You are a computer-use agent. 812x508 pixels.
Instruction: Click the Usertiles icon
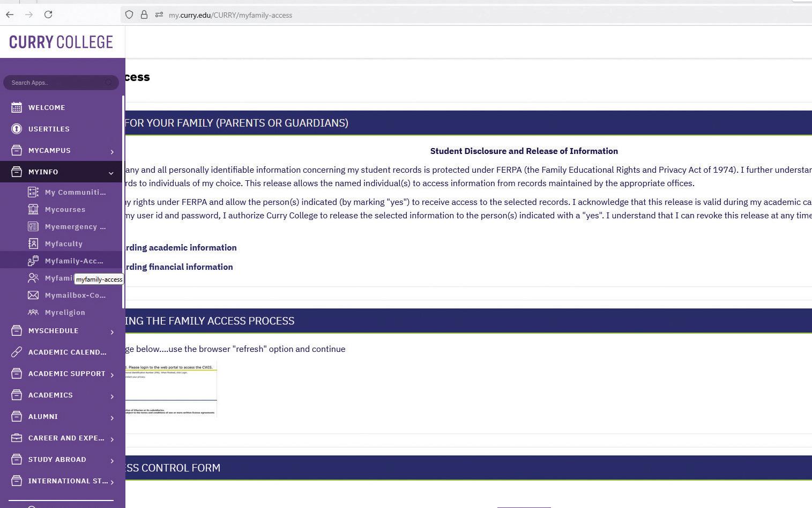pyautogui.click(x=17, y=129)
